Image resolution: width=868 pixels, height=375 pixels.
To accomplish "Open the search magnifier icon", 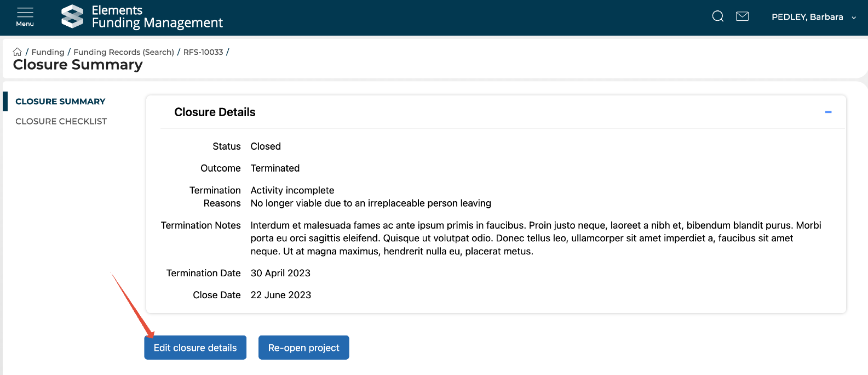I will [717, 16].
